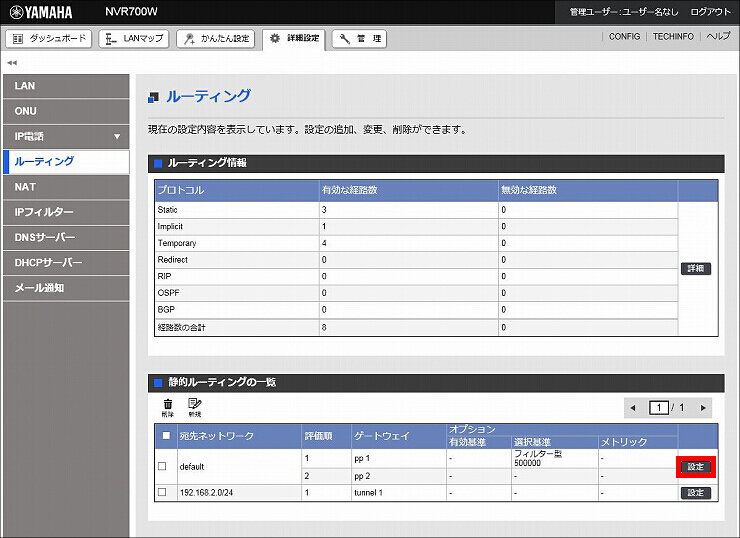Viewport: 740px width, 538px height.
Task: Open the easy setup (かんたん設定) tab
Action: pos(216,39)
